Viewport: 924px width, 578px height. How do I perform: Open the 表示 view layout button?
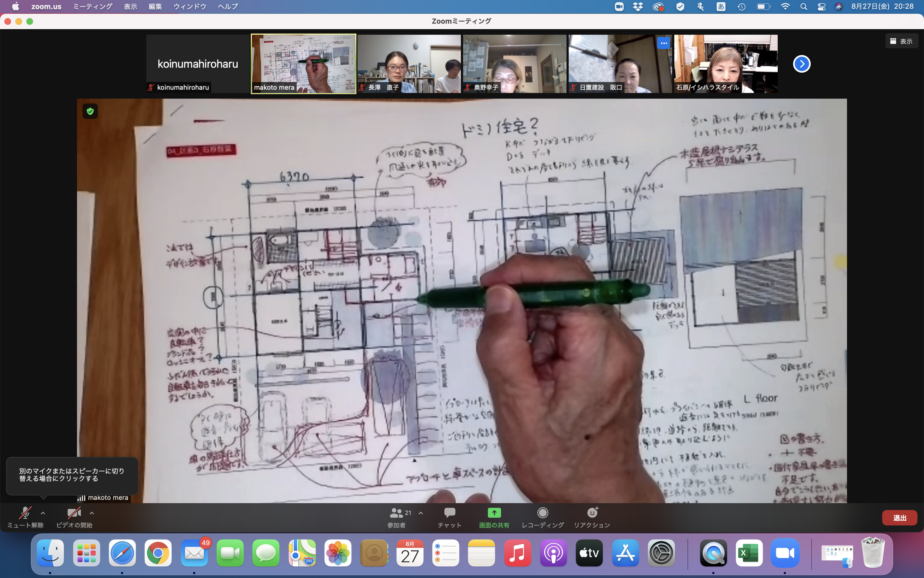point(901,41)
